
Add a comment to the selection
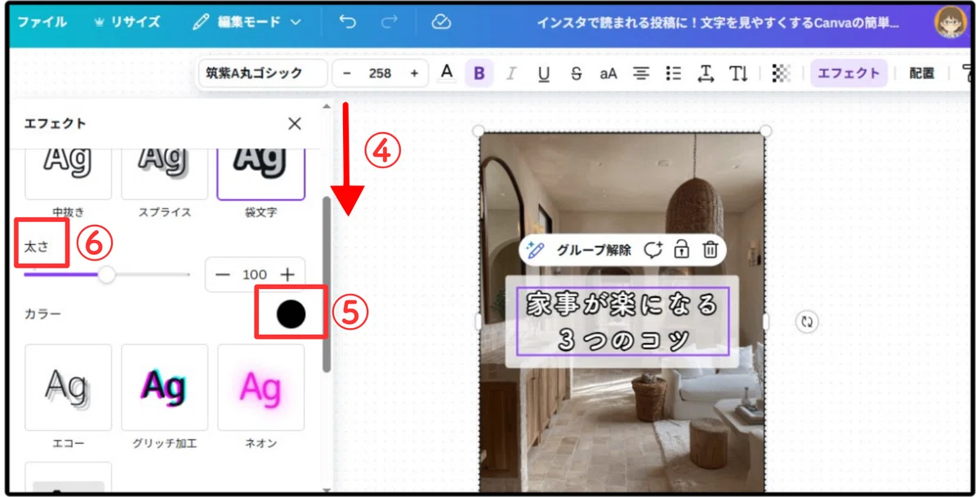(653, 251)
